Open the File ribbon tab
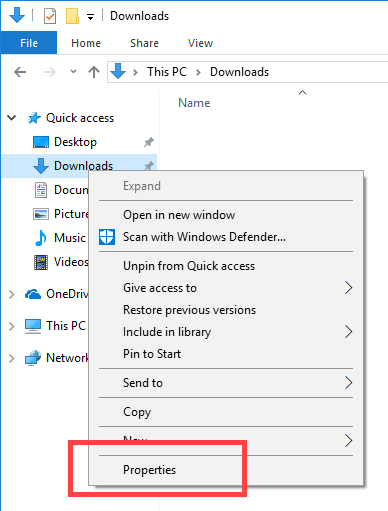This screenshot has height=511, width=388. 29,43
